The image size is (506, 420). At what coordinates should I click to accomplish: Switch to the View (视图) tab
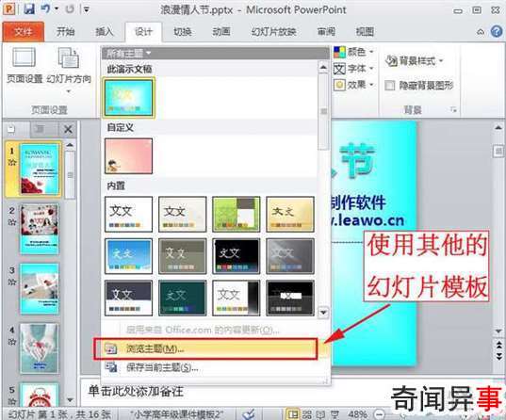365,32
